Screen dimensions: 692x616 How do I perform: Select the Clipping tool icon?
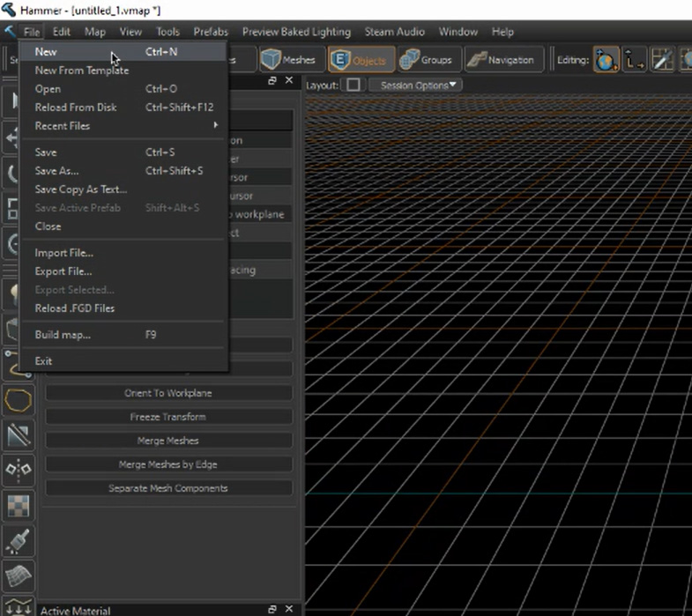pyautogui.click(x=19, y=434)
